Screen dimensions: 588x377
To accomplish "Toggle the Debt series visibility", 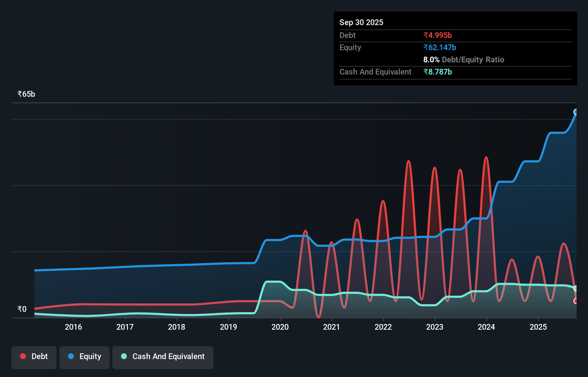I will point(34,356).
